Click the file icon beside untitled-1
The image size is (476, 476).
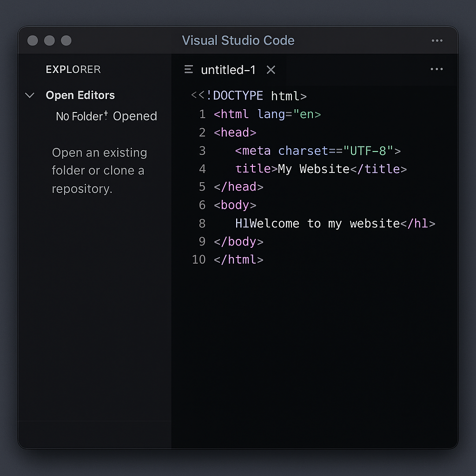(189, 70)
